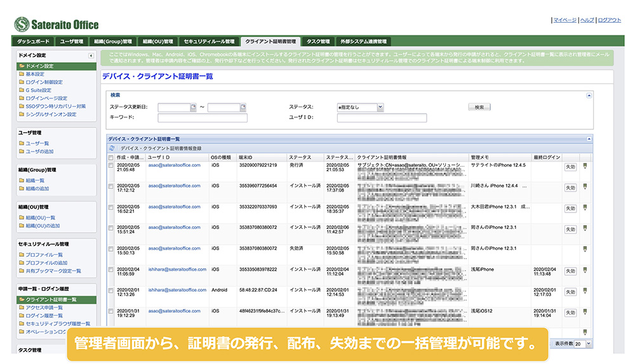Viewport: 635px width, 364px height.
Task: Select the checkbox for the ishihara iOS row
Action: 111,270
